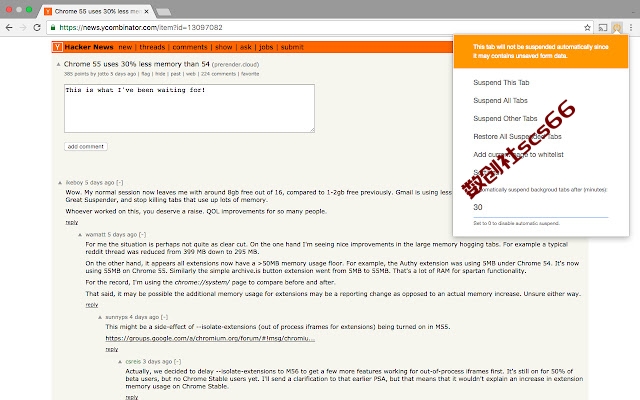640x400 pixels.
Task: Reply to wamatt's comment
Action: [x=92, y=304]
